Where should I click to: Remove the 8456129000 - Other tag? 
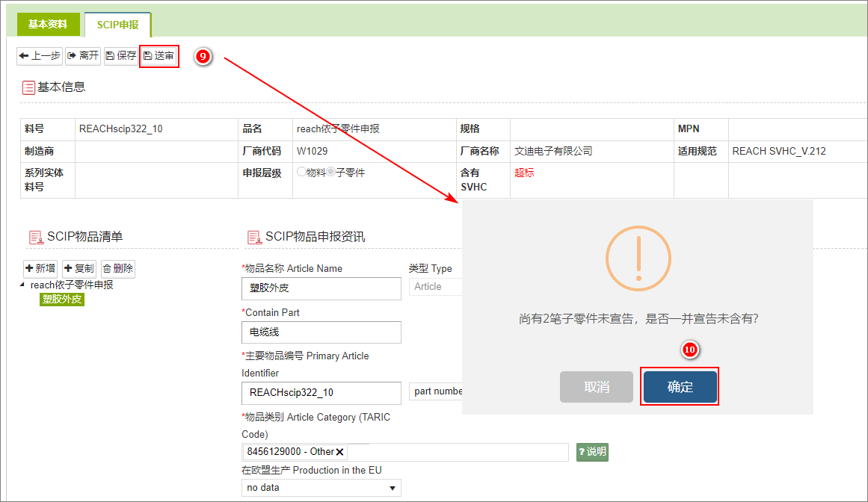[340, 452]
